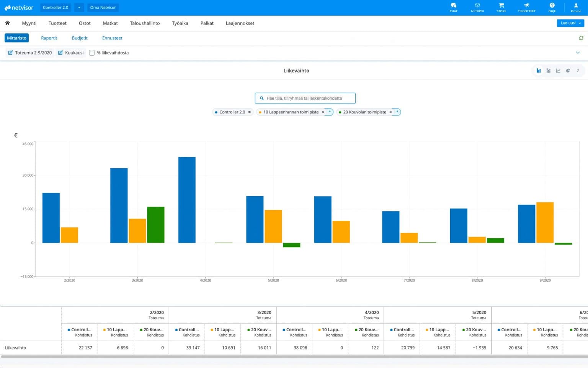Click the Oma Netvisor button

(103, 7)
